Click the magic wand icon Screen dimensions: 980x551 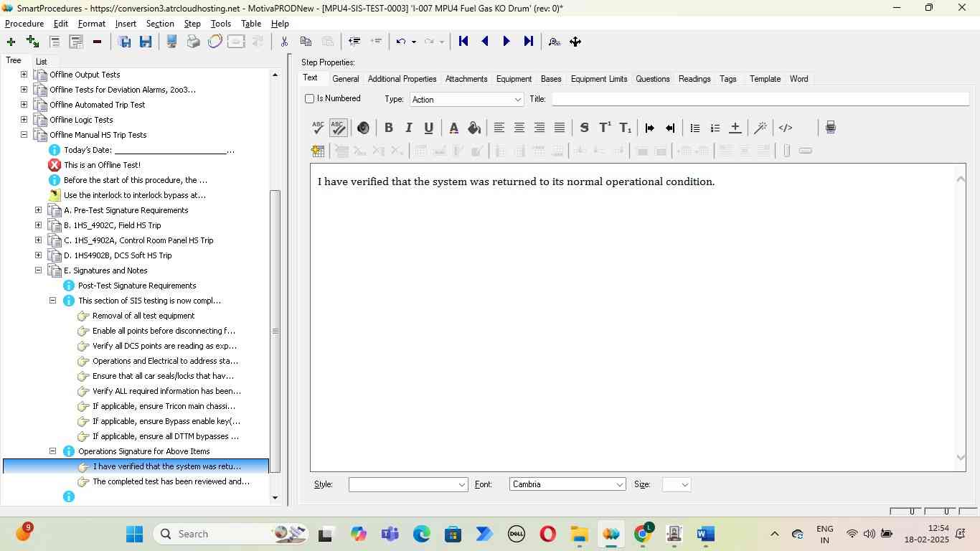(x=760, y=128)
